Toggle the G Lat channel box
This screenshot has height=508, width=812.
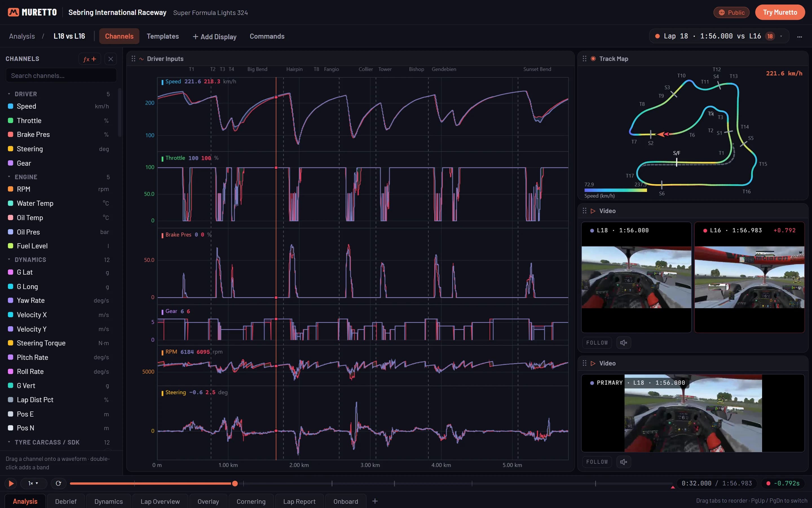click(10, 272)
